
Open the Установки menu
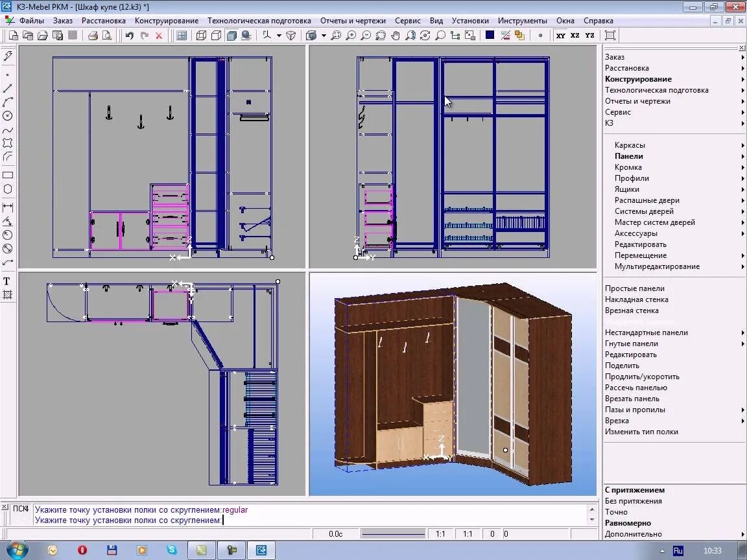pos(470,21)
